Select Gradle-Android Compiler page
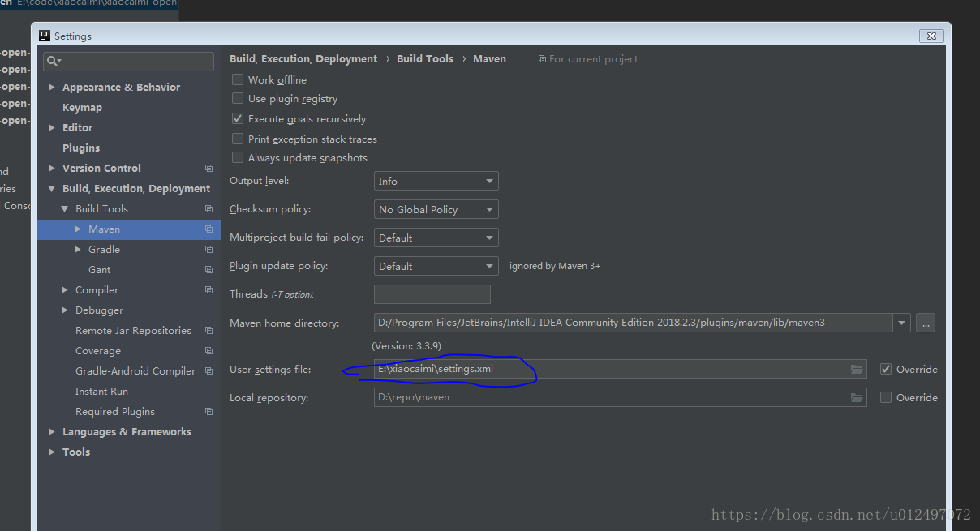The image size is (980, 531). 135,371
